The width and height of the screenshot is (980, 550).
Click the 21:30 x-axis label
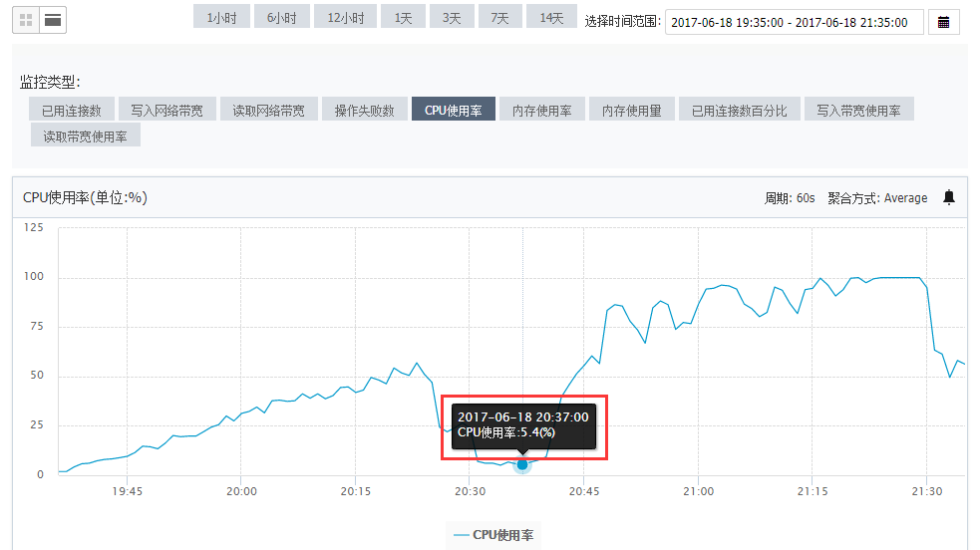pyautogui.click(x=927, y=491)
